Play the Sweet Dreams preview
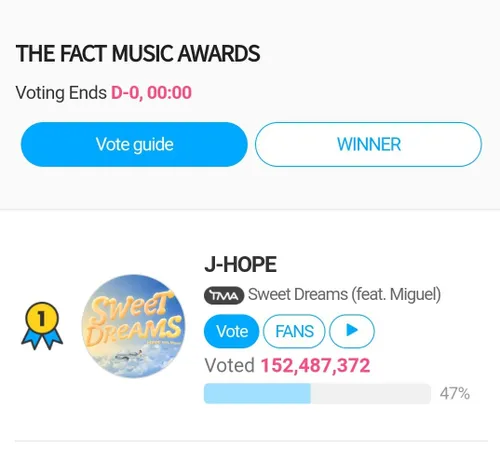The height and width of the screenshot is (450, 500). pyautogui.click(x=352, y=331)
